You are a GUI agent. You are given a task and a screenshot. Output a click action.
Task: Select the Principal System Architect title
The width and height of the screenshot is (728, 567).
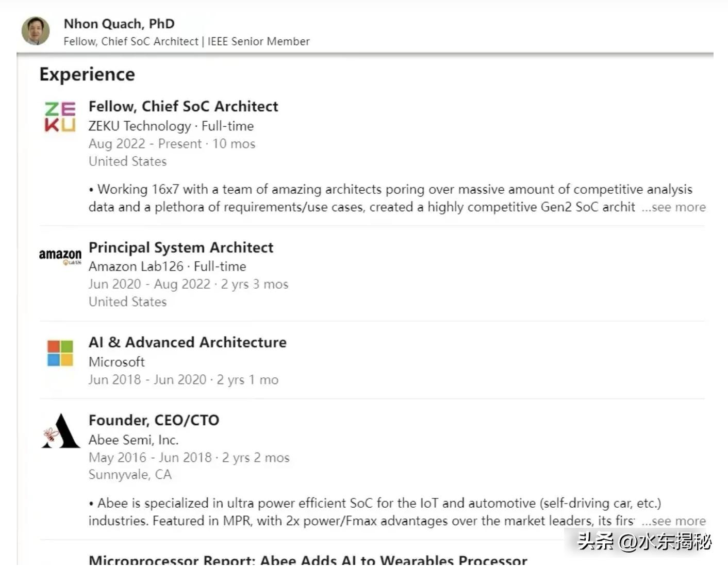coord(181,247)
